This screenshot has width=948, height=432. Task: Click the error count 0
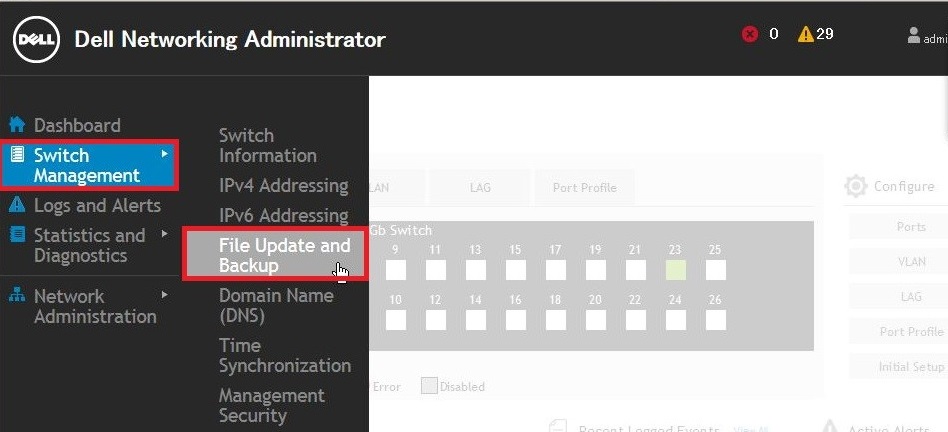click(x=774, y=34)
